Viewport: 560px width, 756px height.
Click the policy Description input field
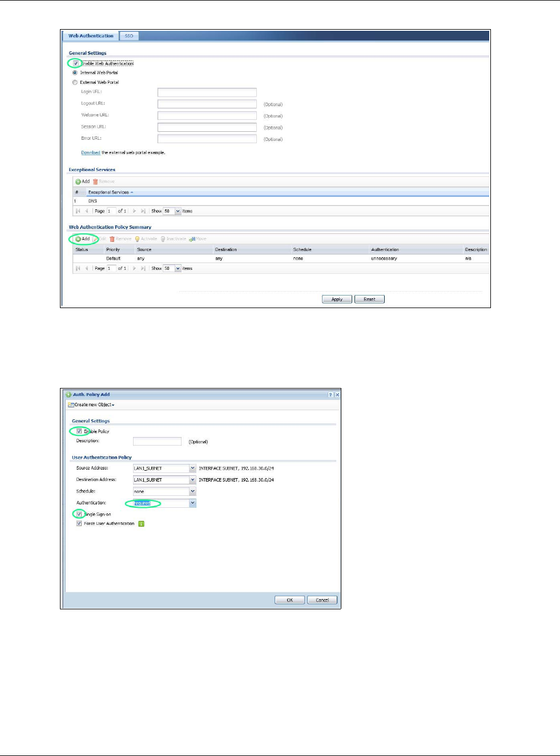pyautogui.click(x=157, y=442)
